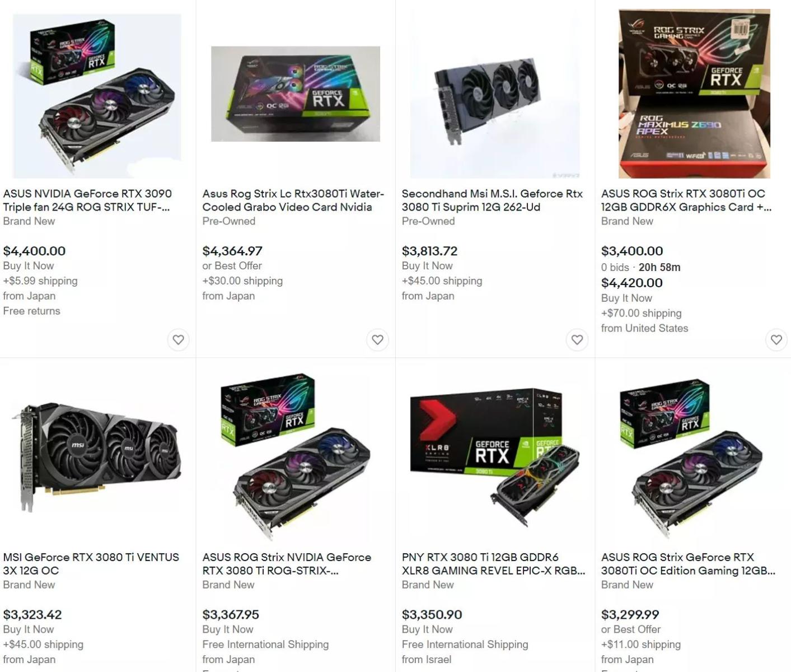Add ASUS RTX 3090 Triple fan to watchlist
Screen dimensions: 791x672
click(178, 339)
